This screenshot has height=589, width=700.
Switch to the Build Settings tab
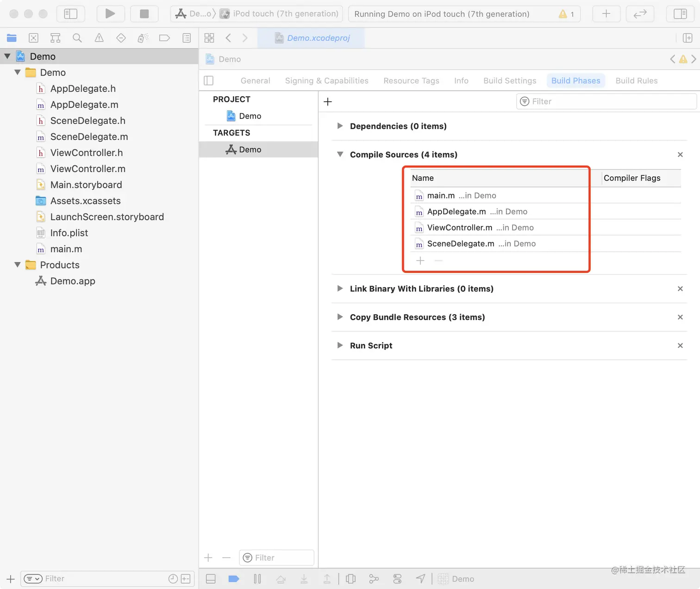(x=510, y=81)
